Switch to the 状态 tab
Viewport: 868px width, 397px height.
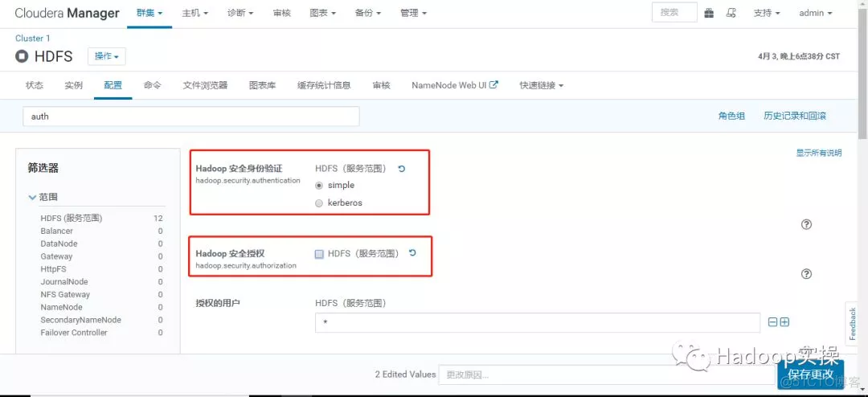point(35,85)
